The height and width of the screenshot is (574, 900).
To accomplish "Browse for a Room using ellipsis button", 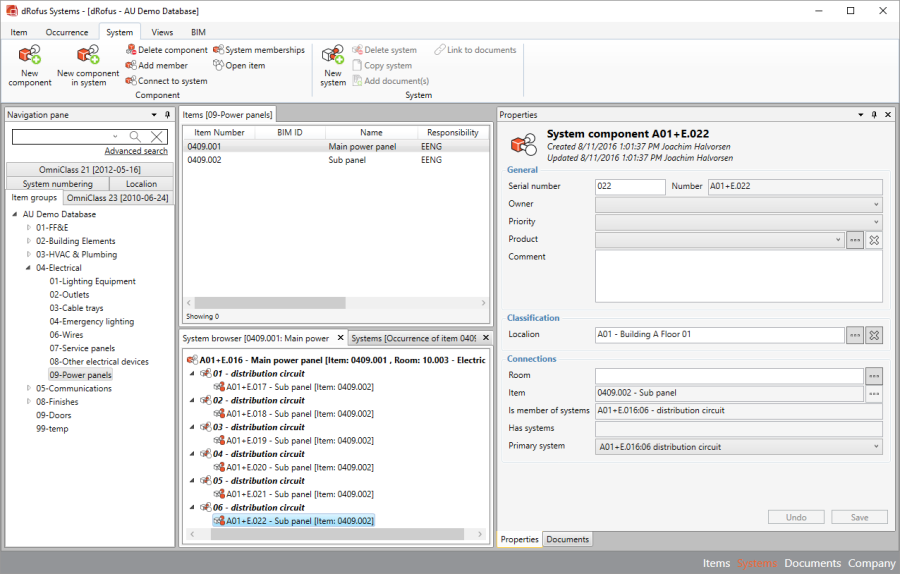I will pyautogui.click(x=874, y=376).
